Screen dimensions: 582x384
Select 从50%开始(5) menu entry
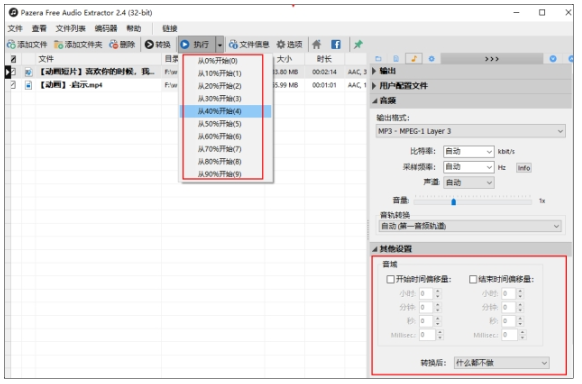pos(226,124)
